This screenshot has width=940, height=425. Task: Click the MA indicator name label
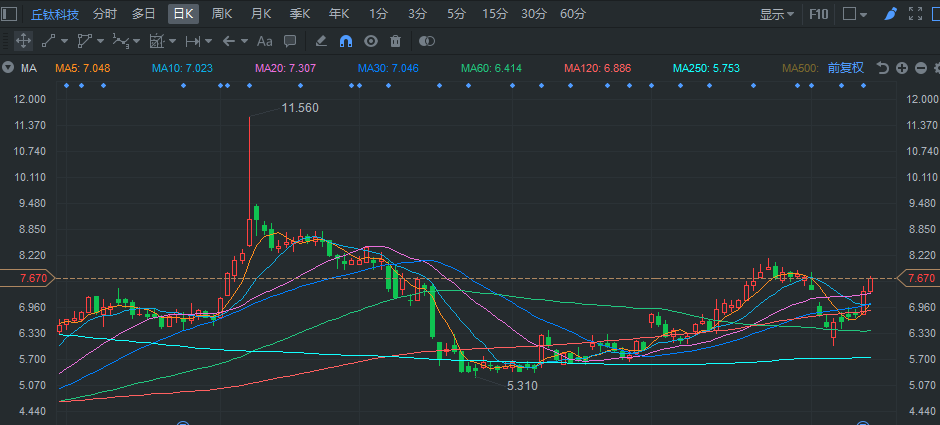pyautogui.click(x=29, y=68)
